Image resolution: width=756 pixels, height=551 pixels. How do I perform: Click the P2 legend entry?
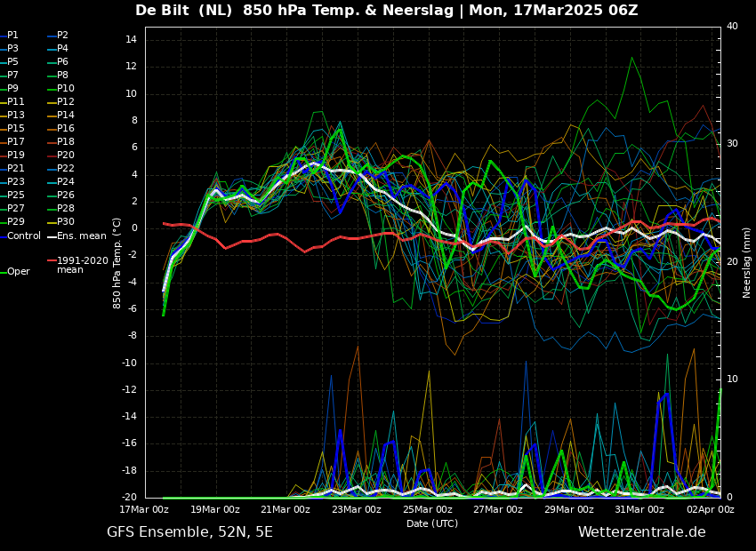tap(59, 36)
